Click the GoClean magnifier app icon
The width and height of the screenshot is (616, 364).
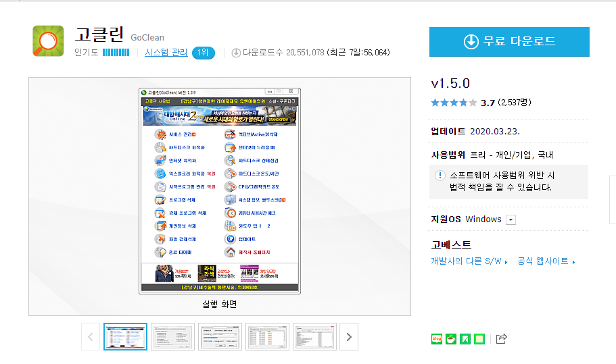(x=48, y=41)
